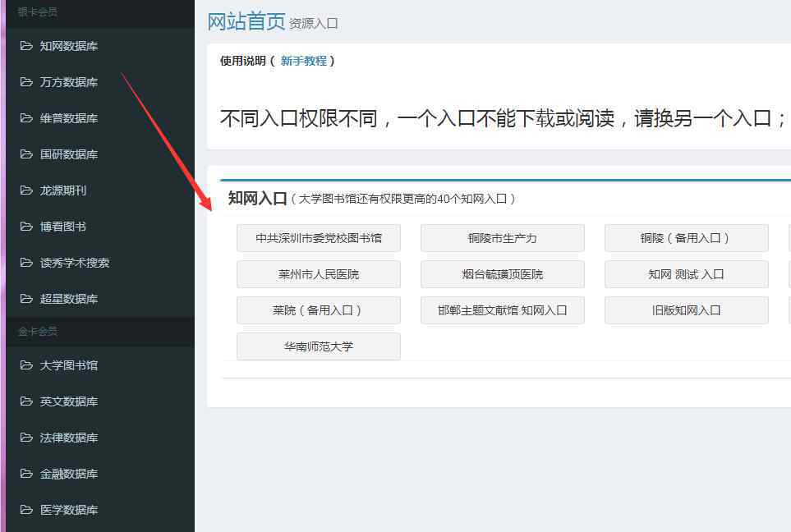Click the 铜陵（备用入口） button
Screen dimensions: 791x532
click(x=686, y=238)
